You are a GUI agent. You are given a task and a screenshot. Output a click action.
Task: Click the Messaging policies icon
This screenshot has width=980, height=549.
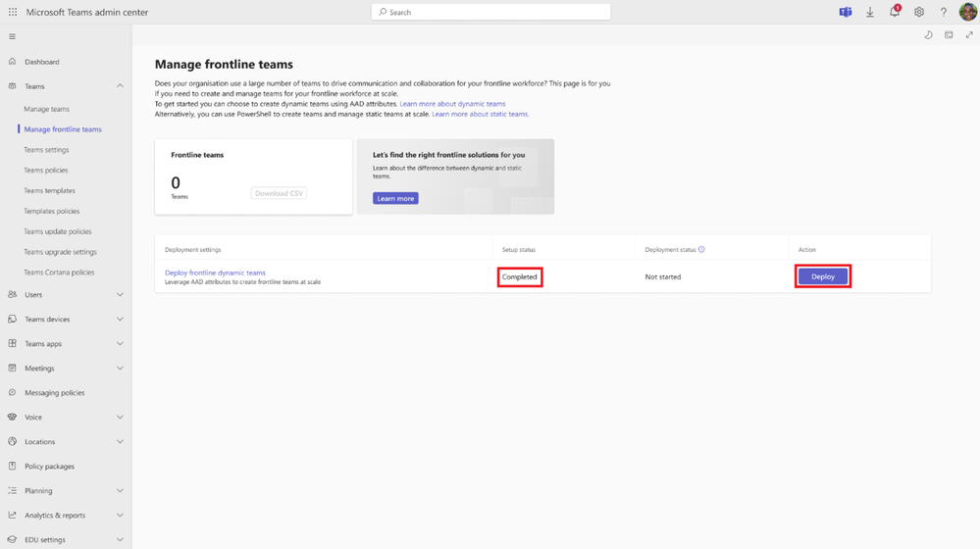point(12,393)
